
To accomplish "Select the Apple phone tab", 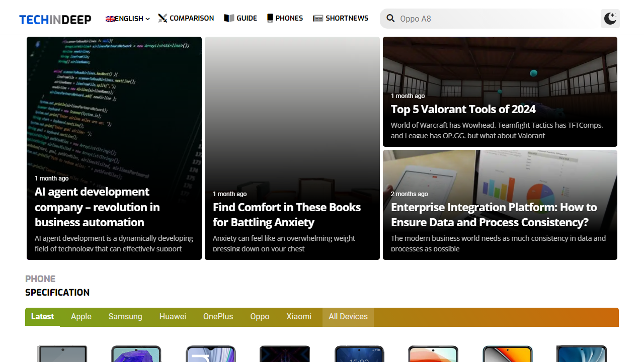I will tap(81, 317).
